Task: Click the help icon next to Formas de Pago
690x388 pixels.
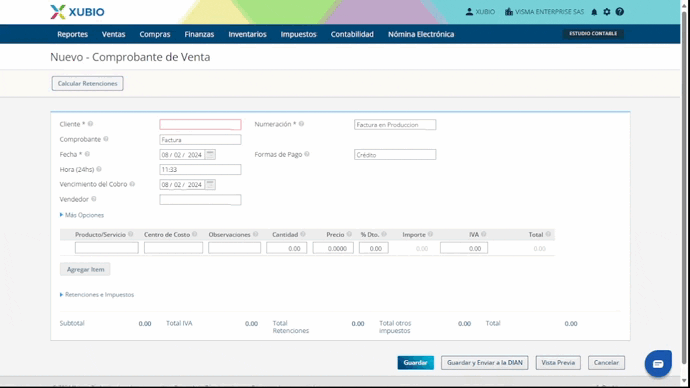Action: click(307, 154)
